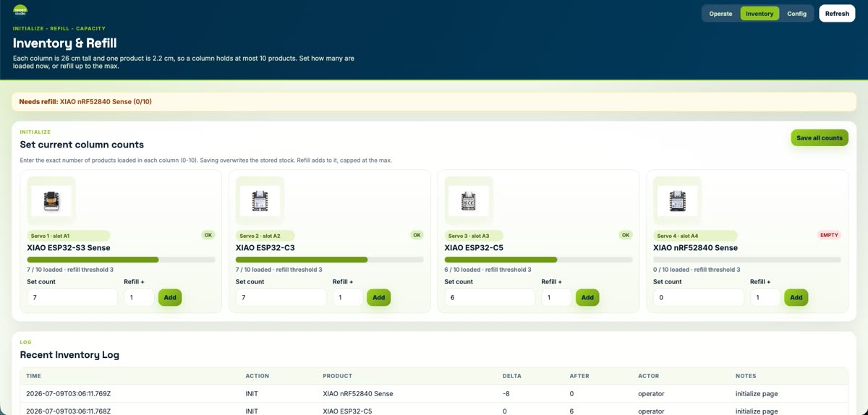868x415 pixels.
Task: Click the Set count field for nRF52840 Sense
Action: [699, 297]
